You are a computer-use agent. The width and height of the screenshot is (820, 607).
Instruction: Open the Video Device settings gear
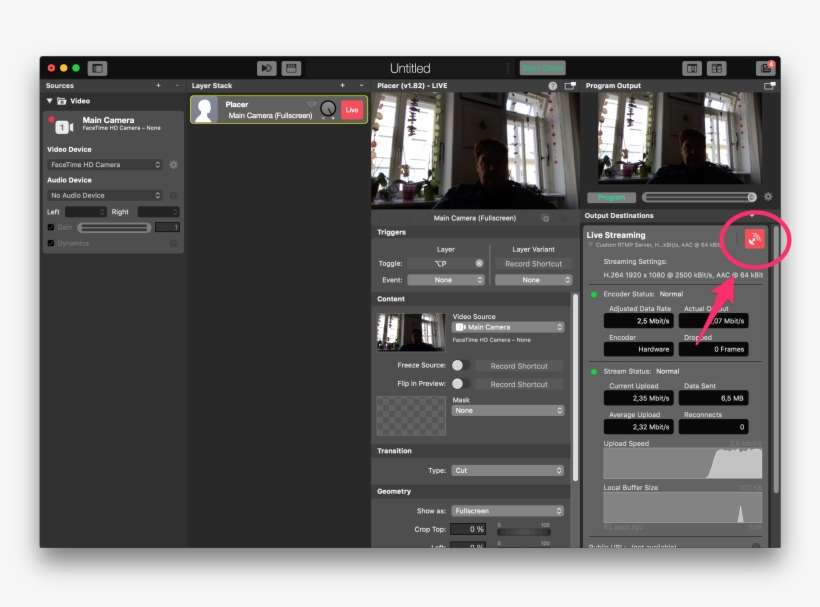coord(173,165)
